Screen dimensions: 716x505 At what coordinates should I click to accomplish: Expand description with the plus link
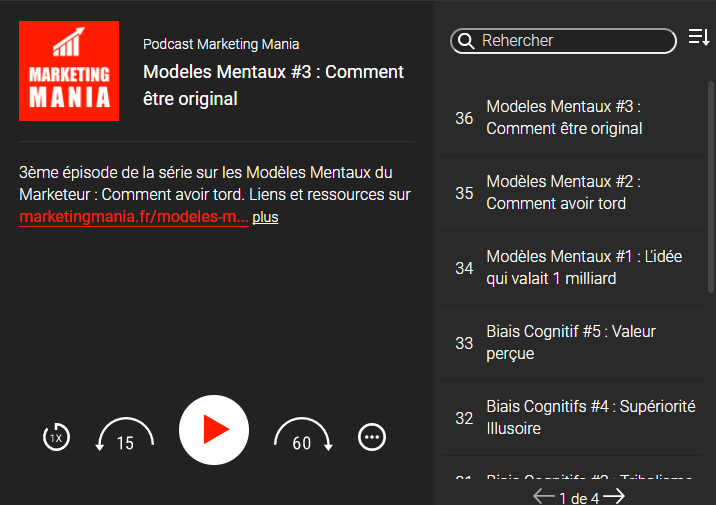point(265,217)
